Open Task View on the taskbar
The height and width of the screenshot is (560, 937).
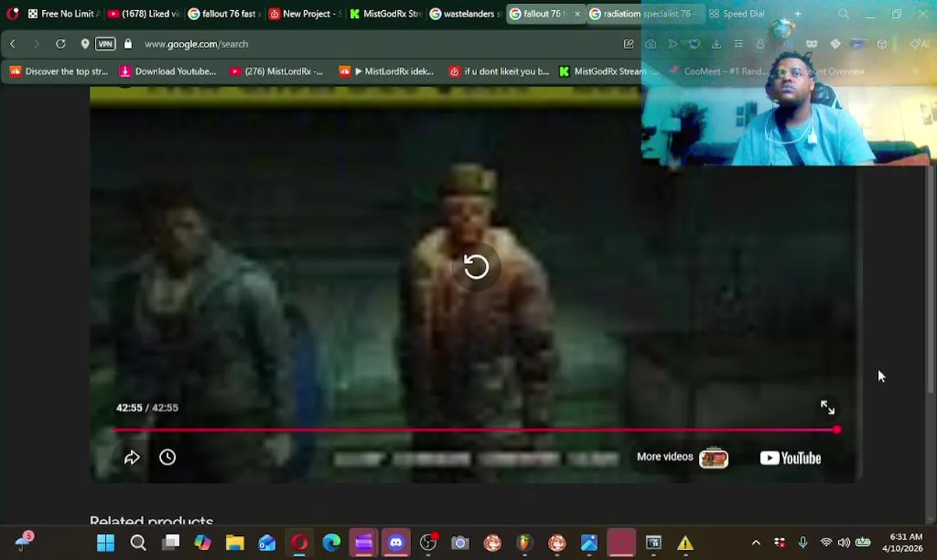click(x=171, y=543)
